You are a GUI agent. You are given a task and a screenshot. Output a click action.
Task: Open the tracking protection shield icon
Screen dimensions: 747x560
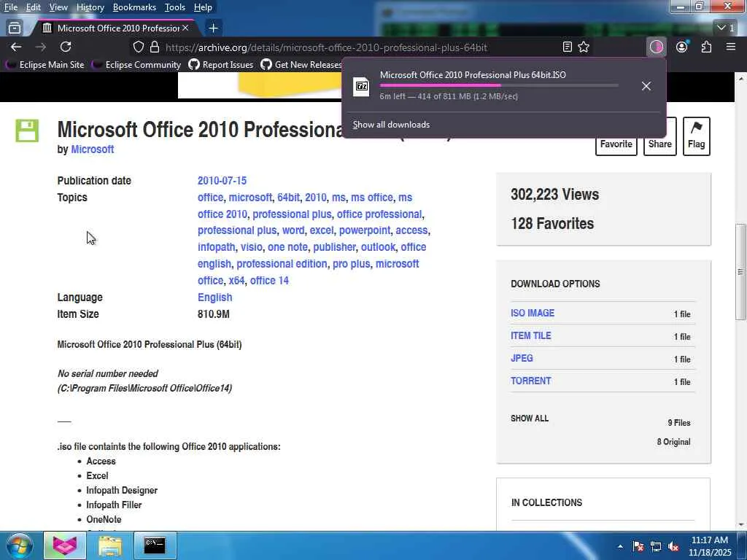click(138, 47)
